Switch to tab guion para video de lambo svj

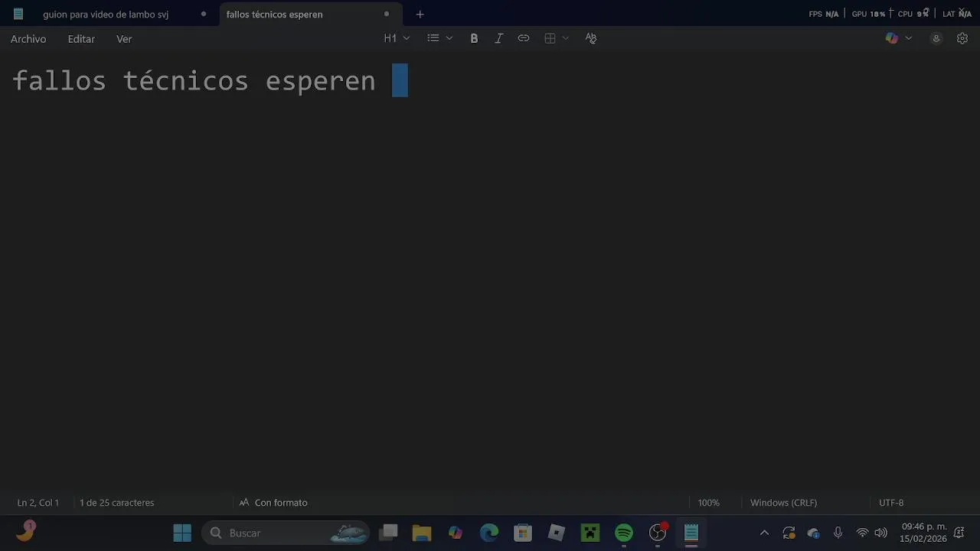point(106,15)
